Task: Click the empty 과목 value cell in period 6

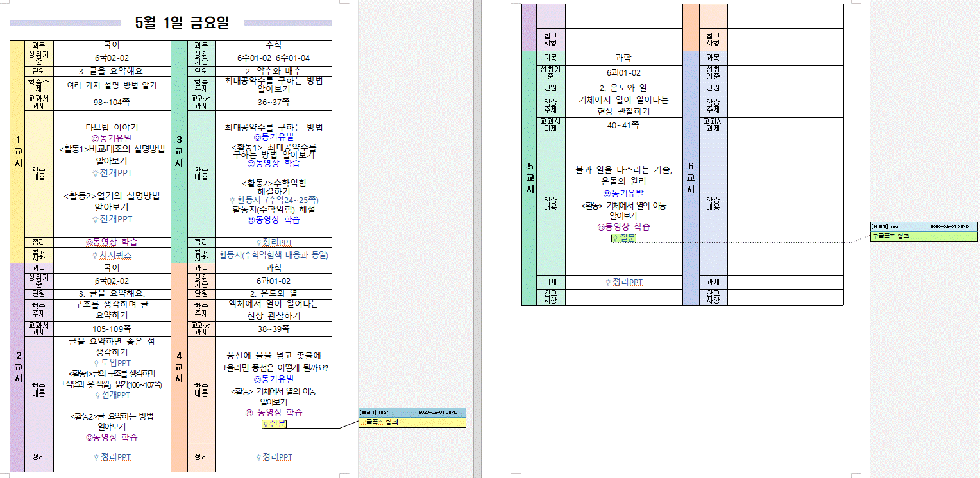Action: (x=786, y=58)
